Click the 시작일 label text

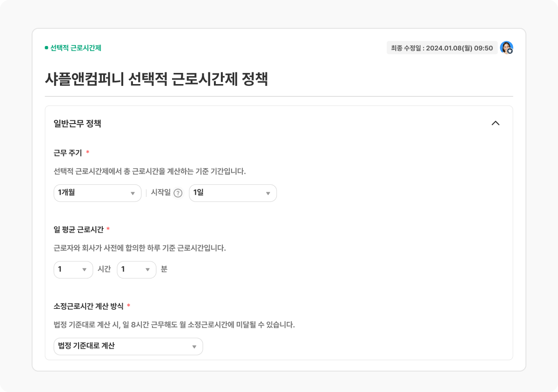[161, 193]
